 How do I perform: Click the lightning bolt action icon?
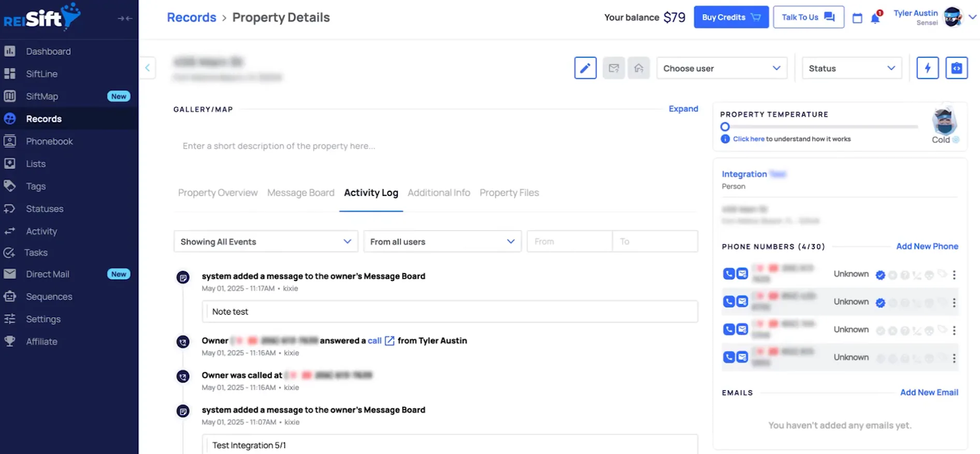point(928,68)
